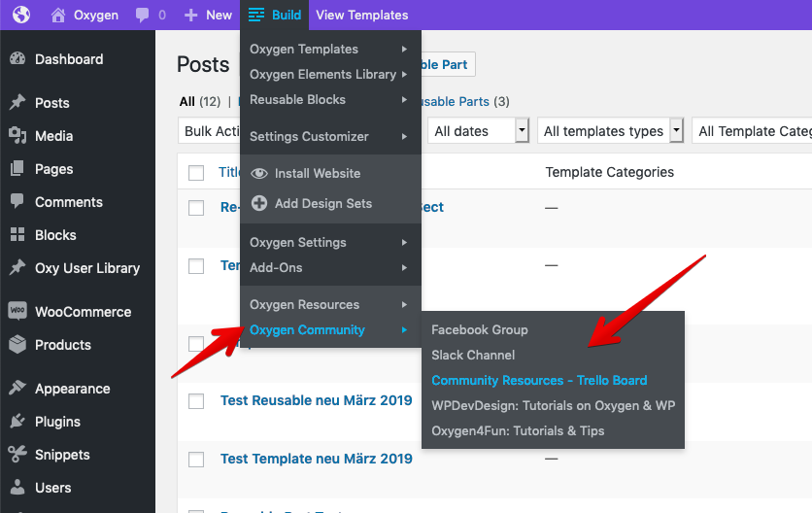Open the comments bubble icon in admin bar
This screenshot has height=513, width=812.
(x=142, y=15)
